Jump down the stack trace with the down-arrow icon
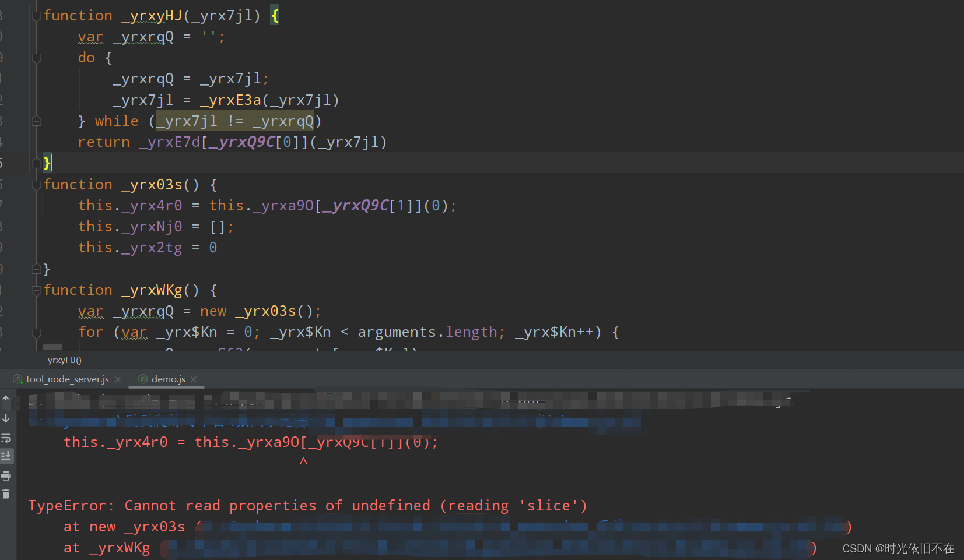 tap(6, 418)
